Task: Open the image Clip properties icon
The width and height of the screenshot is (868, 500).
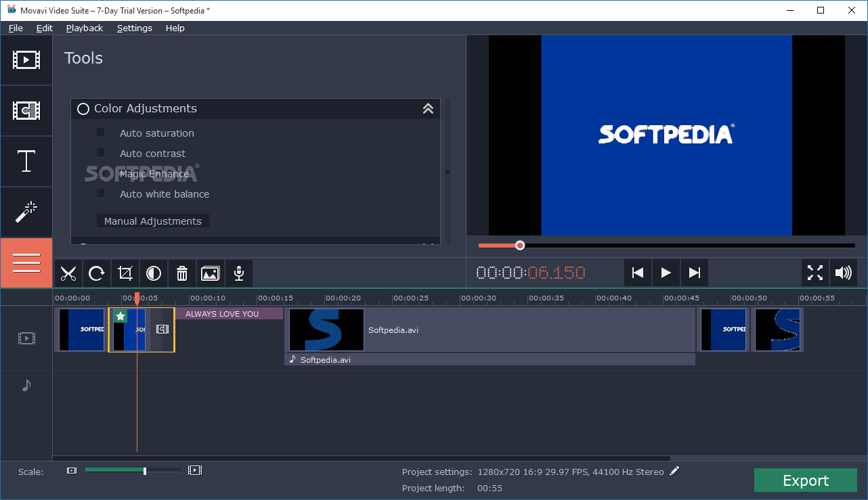Action: (211, 273)
